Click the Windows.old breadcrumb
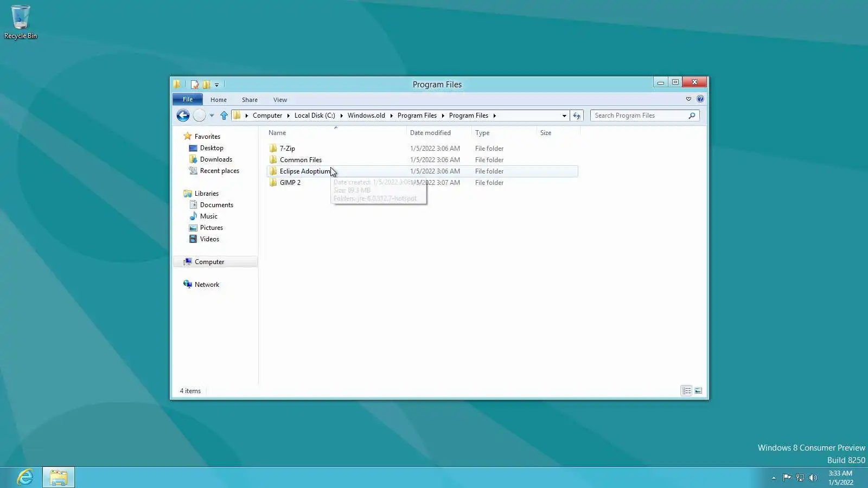The height and width of the screenshot is (488, 868). click(366, 115)
